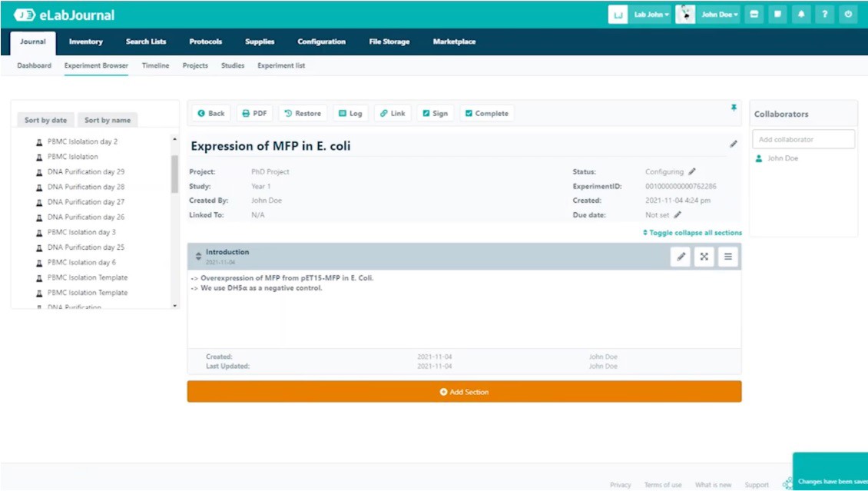This screenshot has width=868, height=491.
Task: Collapse the Introduction section using its arrows
Action: point(198,256)
